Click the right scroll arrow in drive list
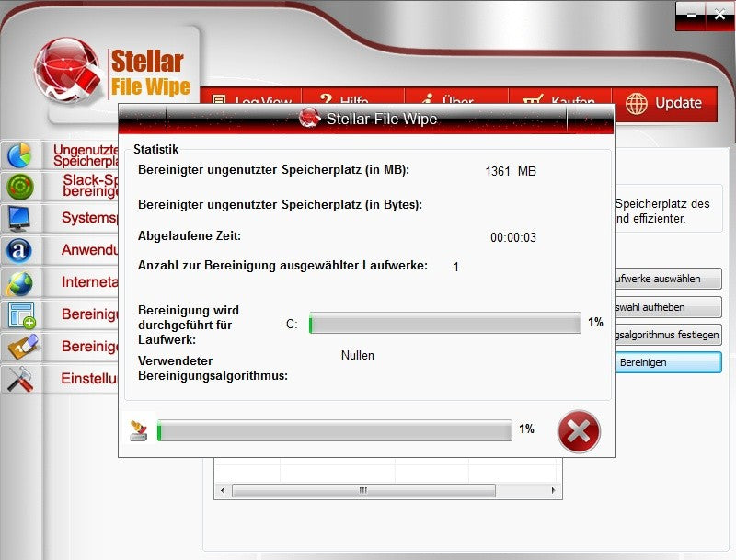The height and width of the screenshot is (560, 736). [x=554, y=491]
